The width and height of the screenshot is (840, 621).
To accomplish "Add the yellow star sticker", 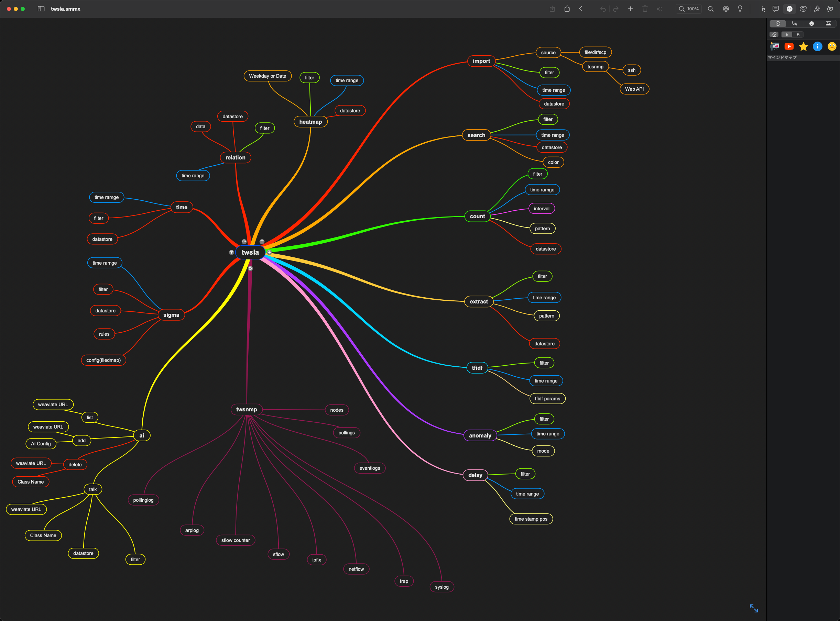I will pyautogui.click(x=803, y=46).
